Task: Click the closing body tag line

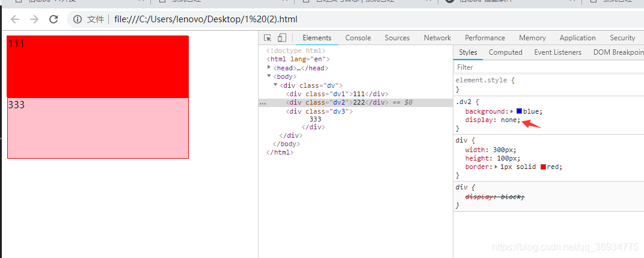Action: (x=286, y=144)
